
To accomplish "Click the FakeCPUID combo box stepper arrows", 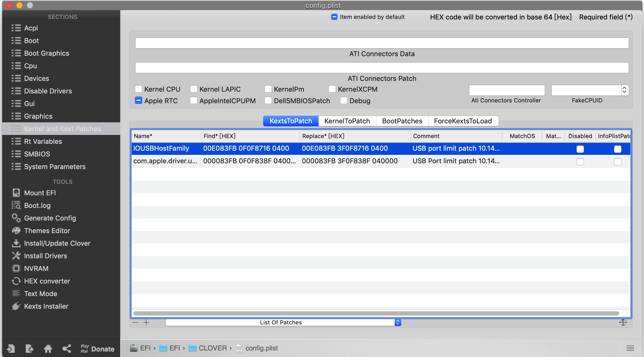I will (624, 90).
